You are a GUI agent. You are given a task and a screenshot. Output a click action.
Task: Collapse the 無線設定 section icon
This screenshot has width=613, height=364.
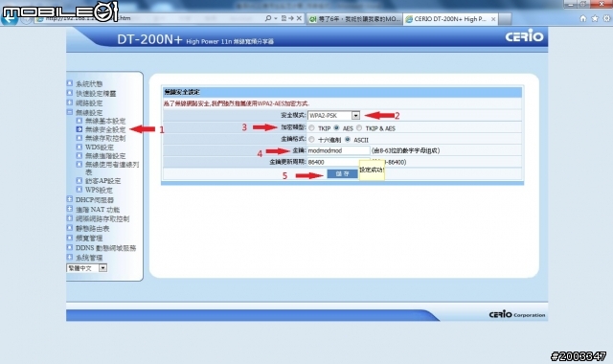pos(70,112)
